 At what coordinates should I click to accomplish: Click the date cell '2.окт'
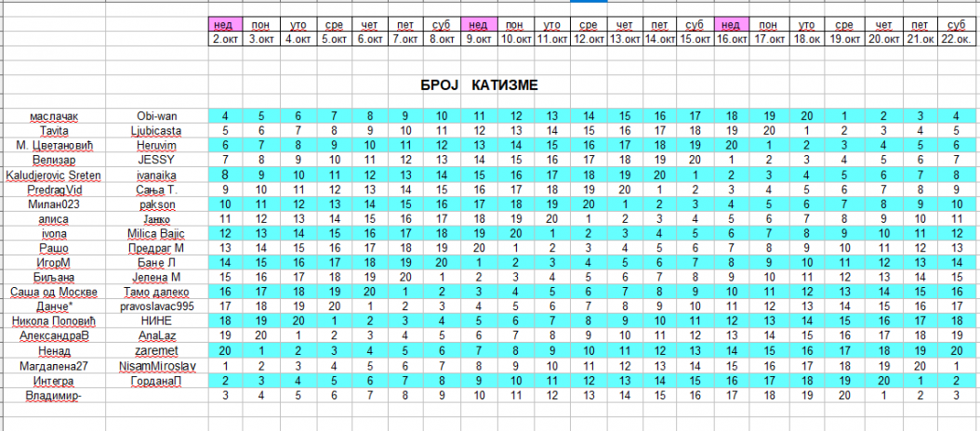pyautogui.click(x=225, y=39)
